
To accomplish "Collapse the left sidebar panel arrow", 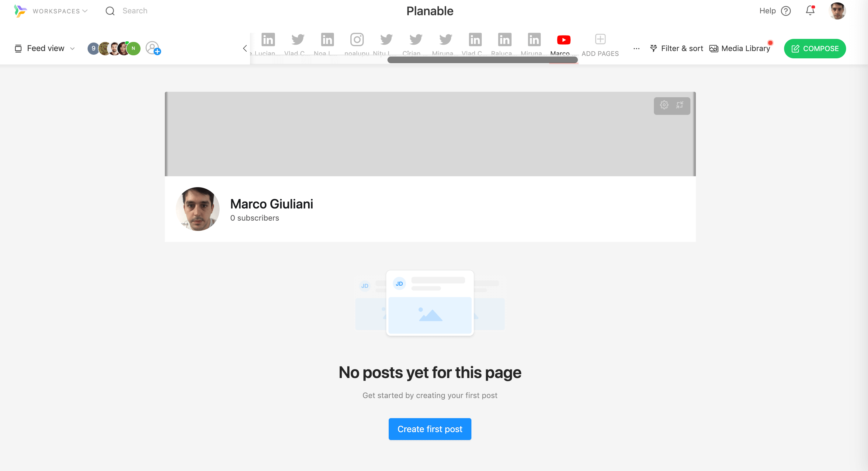I will tap(245, 48).
